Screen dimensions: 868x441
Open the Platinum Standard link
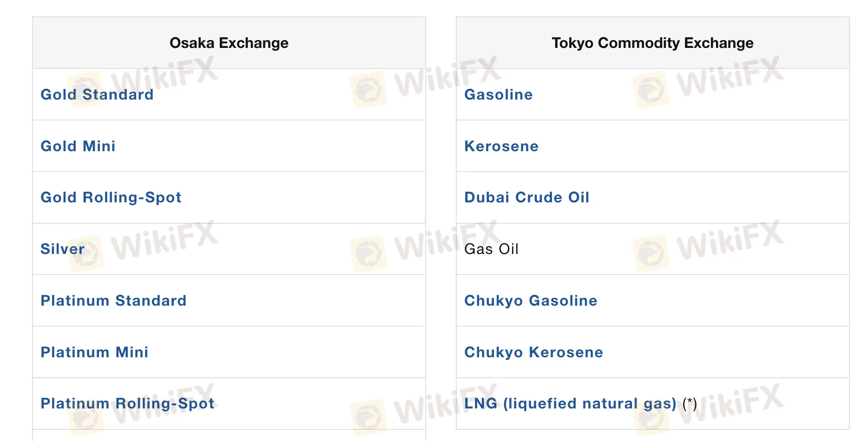(x=113, y=301)
